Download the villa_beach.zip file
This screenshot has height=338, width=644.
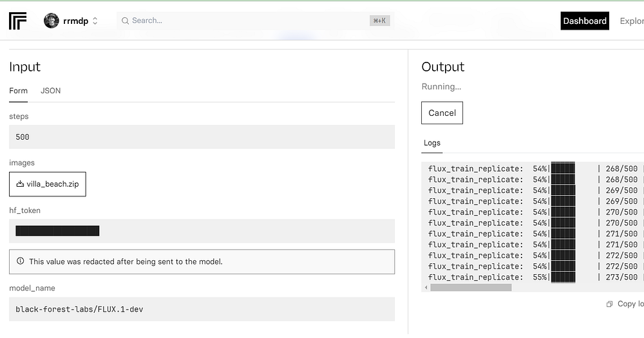pyautogui.click(x=52, y=184)
